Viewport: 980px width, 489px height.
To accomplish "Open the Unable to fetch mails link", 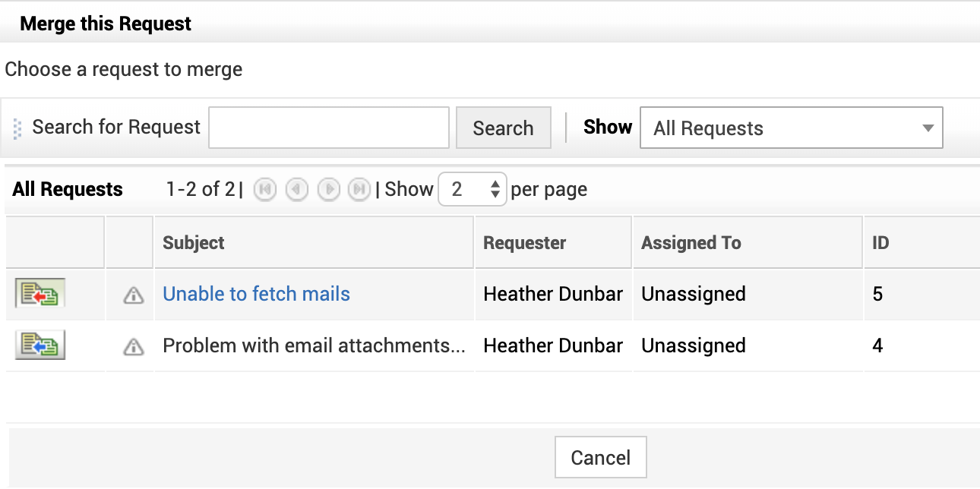I will coord(256,294).
